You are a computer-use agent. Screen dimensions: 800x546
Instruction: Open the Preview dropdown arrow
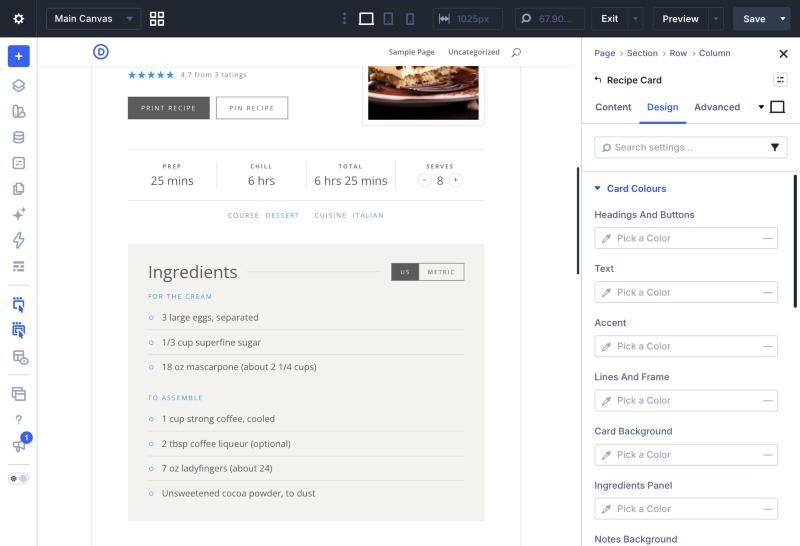716,19
